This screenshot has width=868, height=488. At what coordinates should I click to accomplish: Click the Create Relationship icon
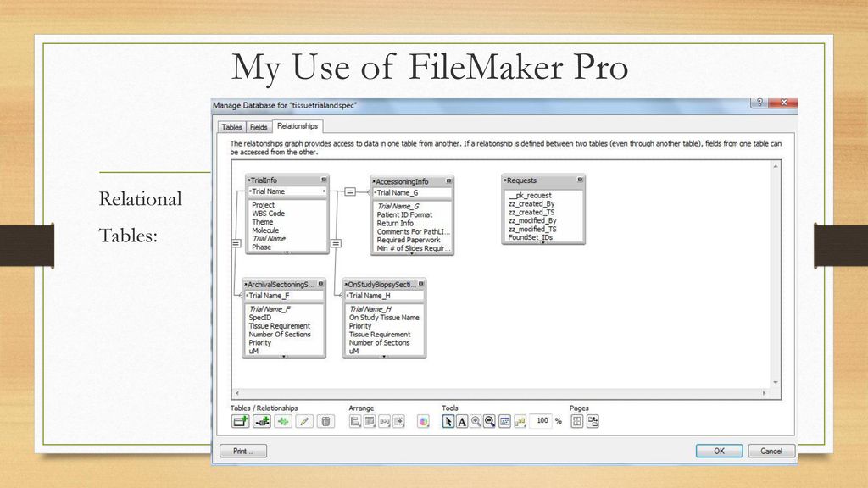point(262,422)
